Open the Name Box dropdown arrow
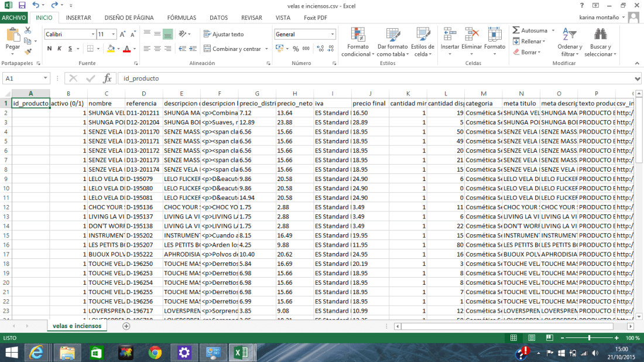 pos(45,78)
